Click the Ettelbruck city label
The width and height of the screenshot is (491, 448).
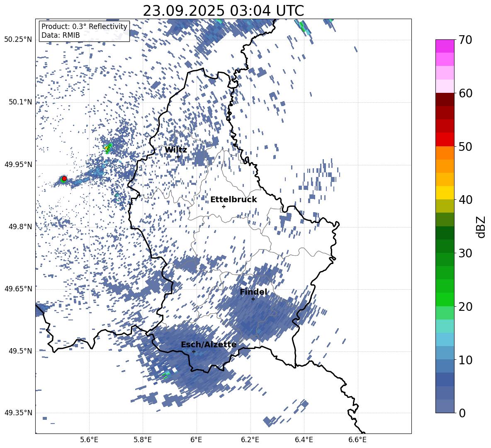(x=233, y=200)
